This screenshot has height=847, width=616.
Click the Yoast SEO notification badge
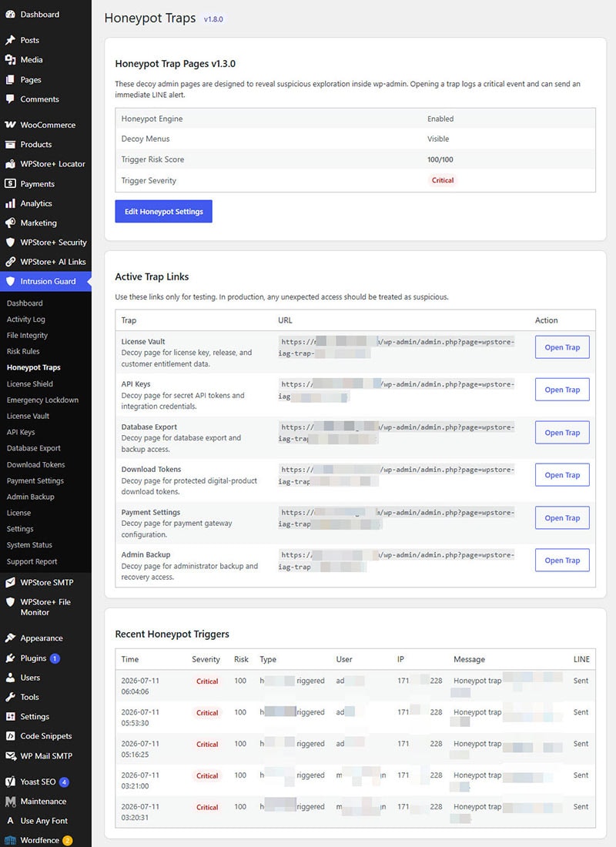coord(64,782)
